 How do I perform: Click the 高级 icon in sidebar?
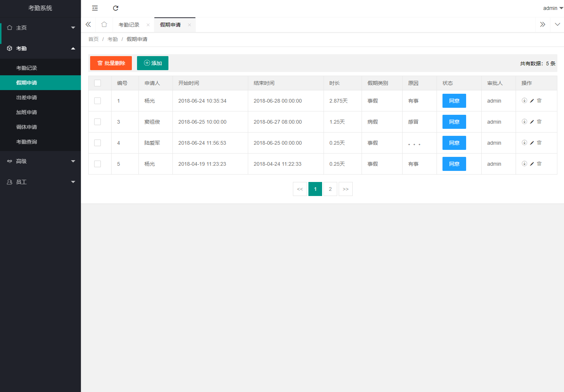click(10, 161)
